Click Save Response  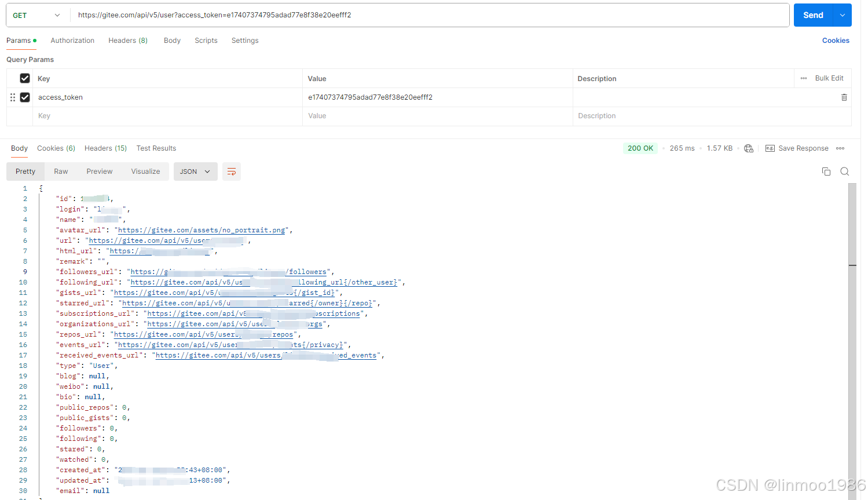797,148
